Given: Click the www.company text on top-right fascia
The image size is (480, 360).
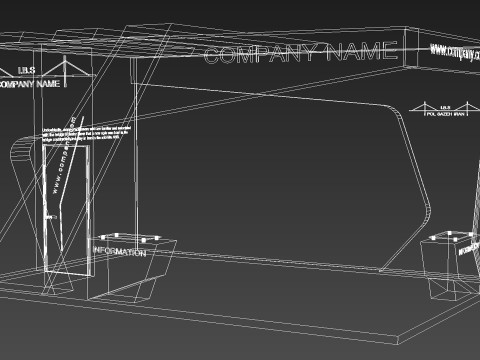Looking at the screenshot, I should 455,53.
